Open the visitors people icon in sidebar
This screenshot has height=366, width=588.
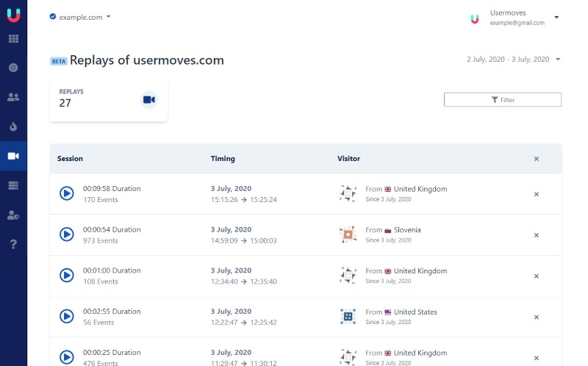coord(13,97)
